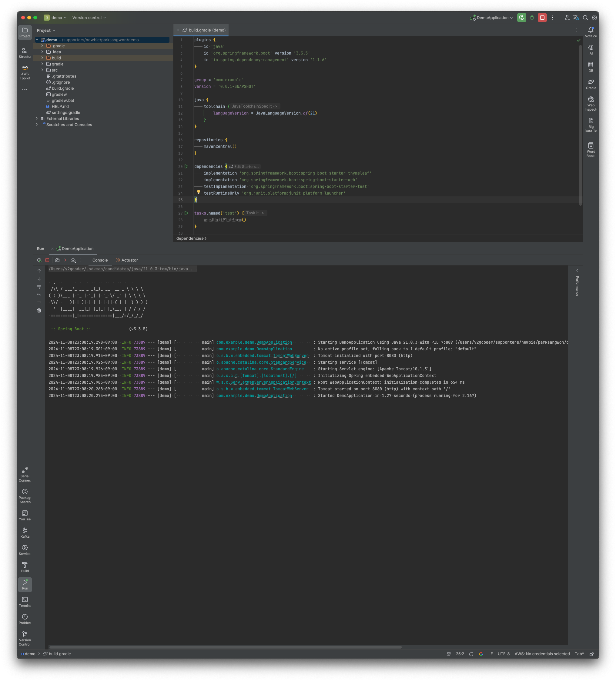Expand Scratches and Consoles node
The width and height of the screenshot is (616, 681).
[x=36, y=125]
